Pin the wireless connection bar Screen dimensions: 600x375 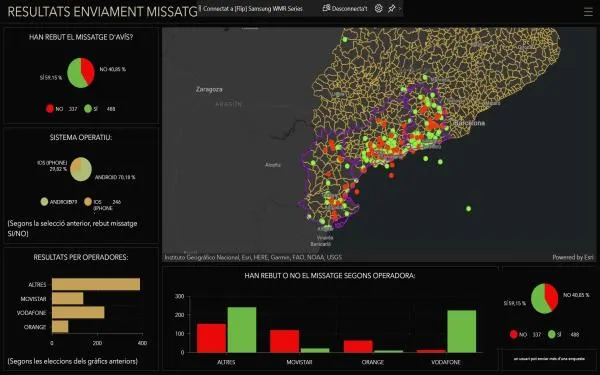coord(391,8)
